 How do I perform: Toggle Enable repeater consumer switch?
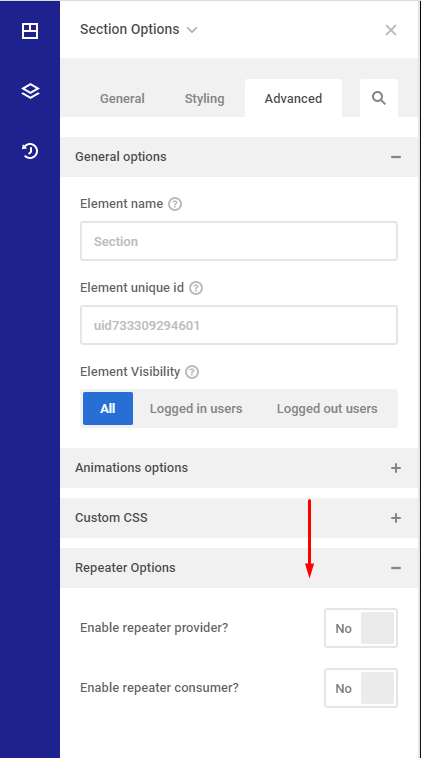point(361,688)
